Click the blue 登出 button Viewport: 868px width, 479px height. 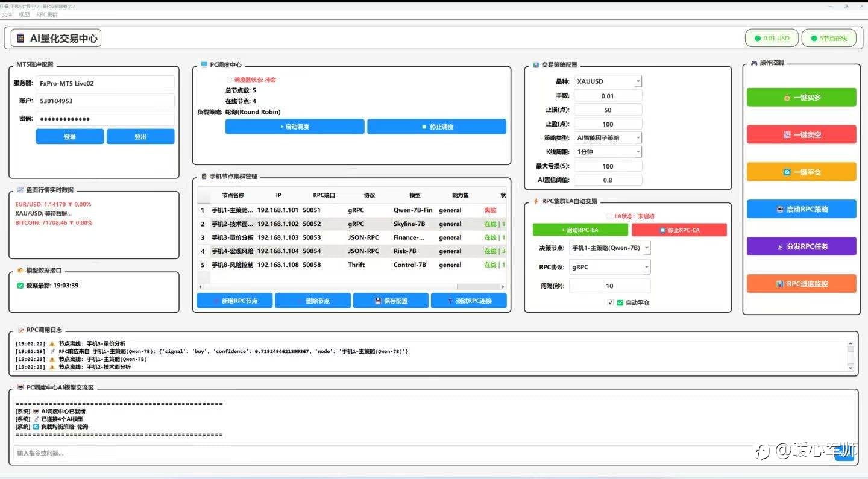140,137
